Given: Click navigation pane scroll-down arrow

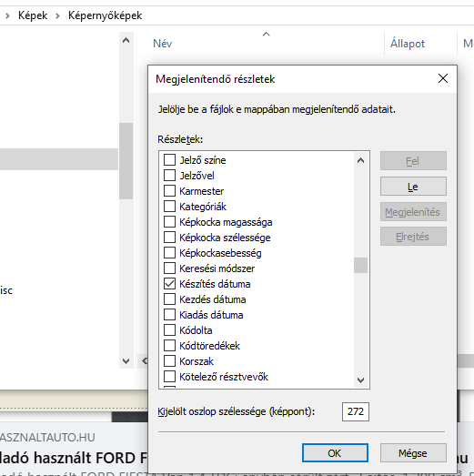Looking at the screenshot, I should point(126,361).
